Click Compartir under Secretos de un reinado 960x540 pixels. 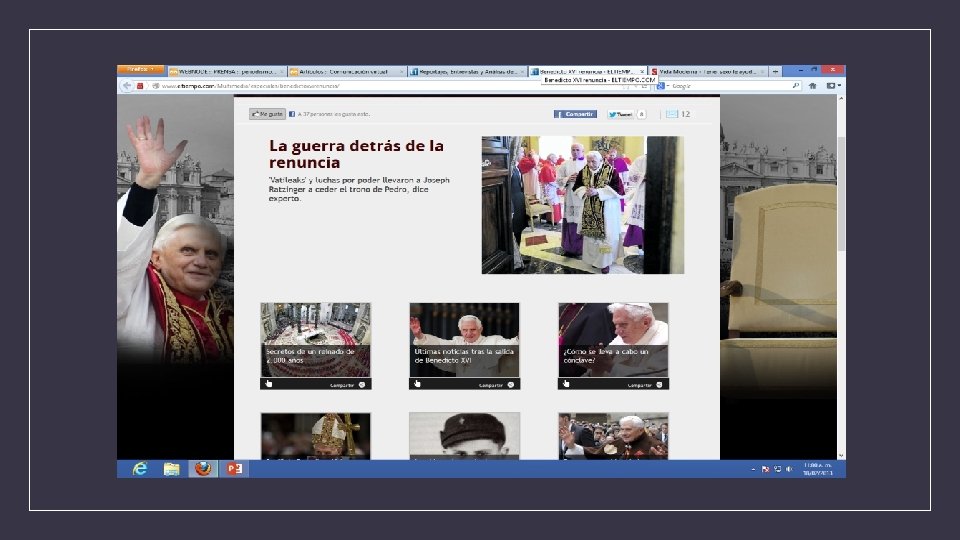[x=347, y=385]
